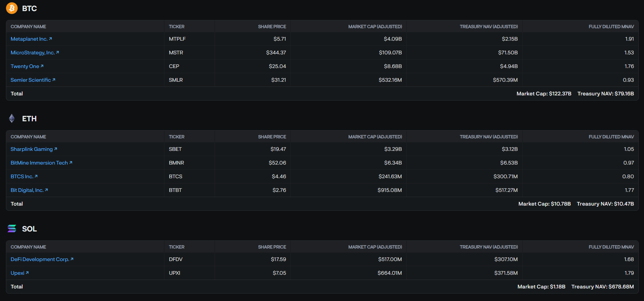Viewport: 644px width, 301px height.
Task: Click external arrow icon beside DeFi Development Corp.
Action: 72,259
